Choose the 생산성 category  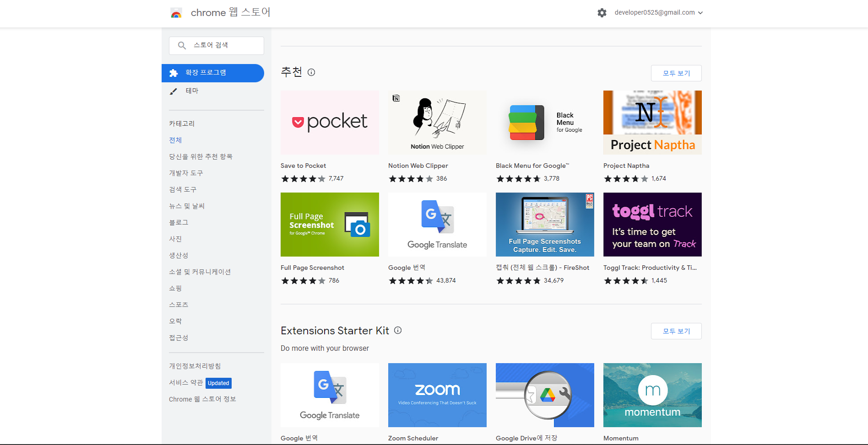click(179, 255)
